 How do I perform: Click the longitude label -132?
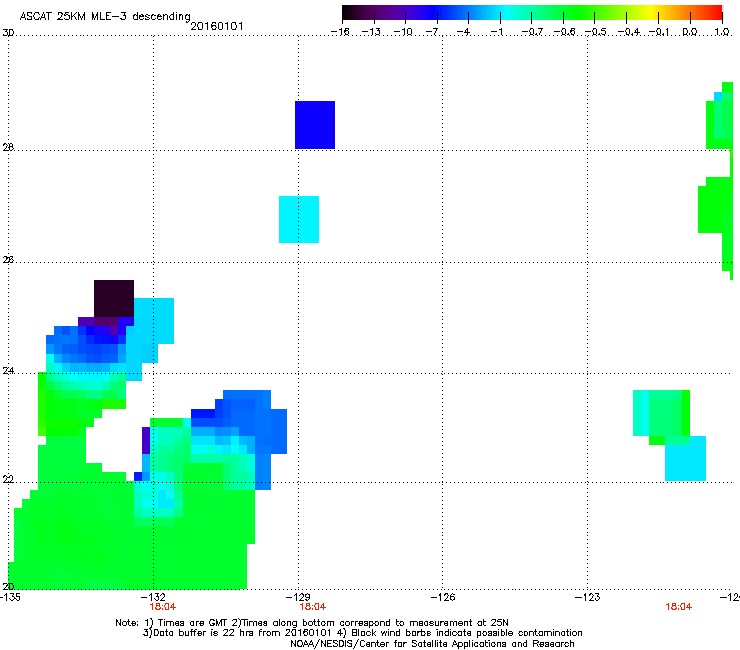click(x=154, y=597)
